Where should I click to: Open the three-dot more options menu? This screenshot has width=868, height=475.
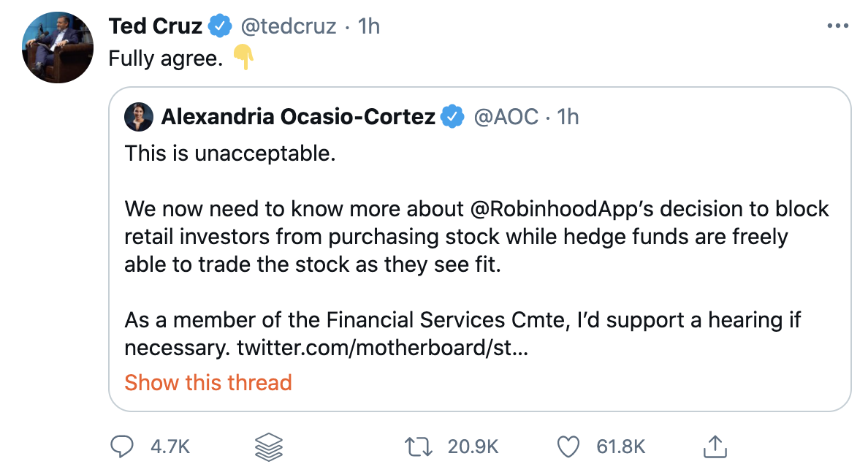[x=837, y=26]
